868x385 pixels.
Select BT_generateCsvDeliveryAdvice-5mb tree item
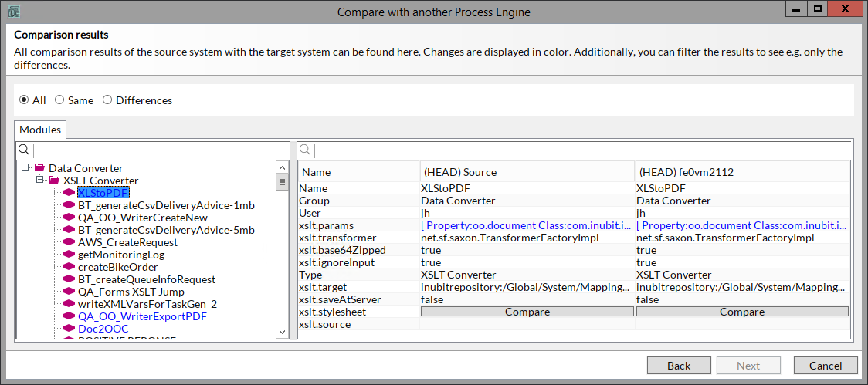(x=166, y=230)
